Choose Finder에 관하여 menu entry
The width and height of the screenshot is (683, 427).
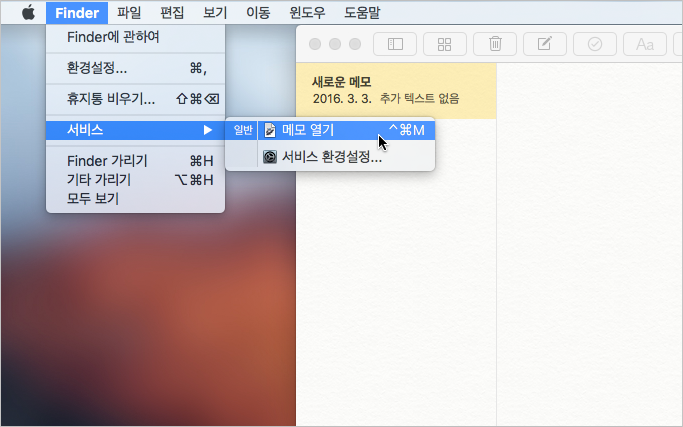(x=135, y=37)
